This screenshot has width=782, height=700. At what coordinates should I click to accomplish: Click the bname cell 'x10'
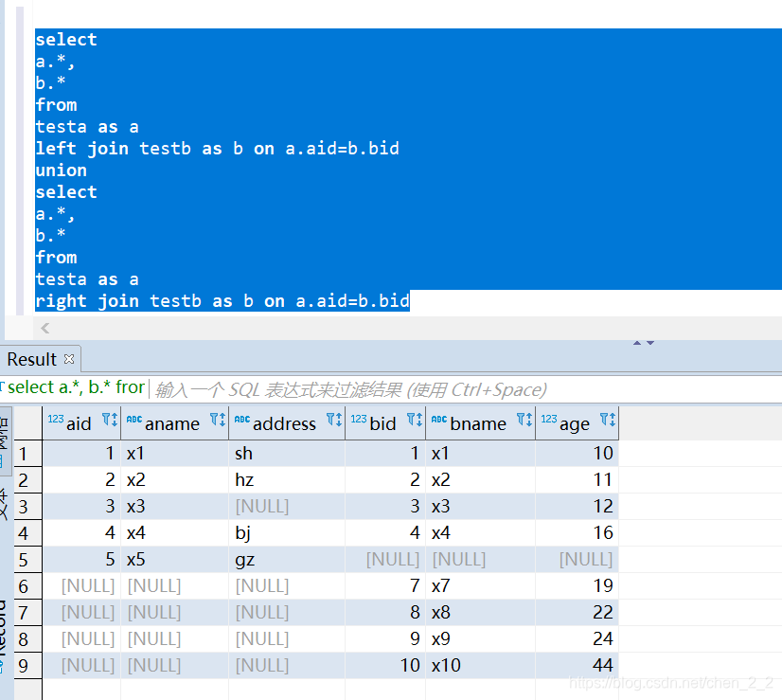click(x=480, y=666)
